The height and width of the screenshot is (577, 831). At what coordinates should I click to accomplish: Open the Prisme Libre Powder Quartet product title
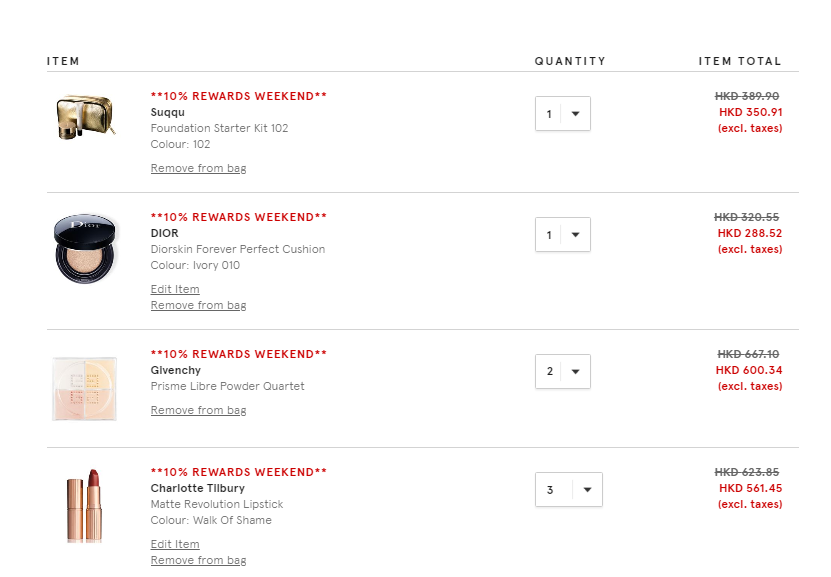227,386
